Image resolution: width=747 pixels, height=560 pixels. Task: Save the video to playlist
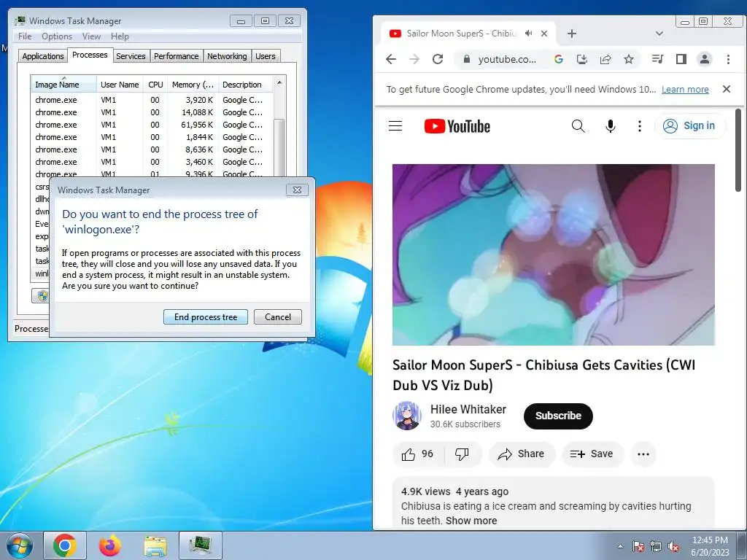coord(592,454)
